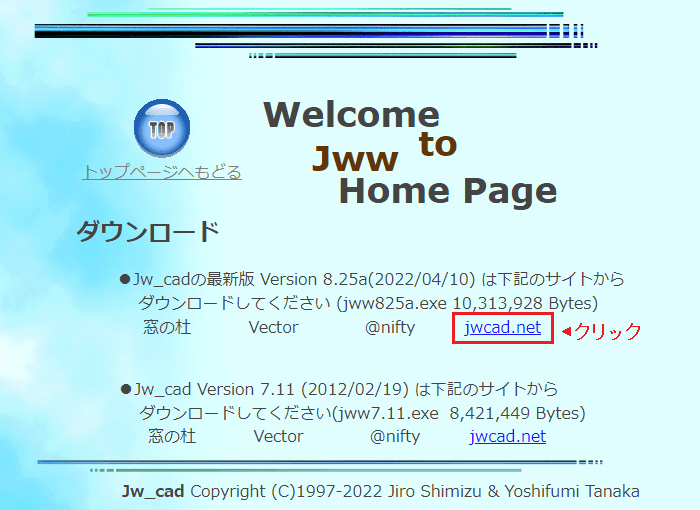Select @nifty under Version 7.11
This screenshot has height=510, width=700.
pos(395,437)
